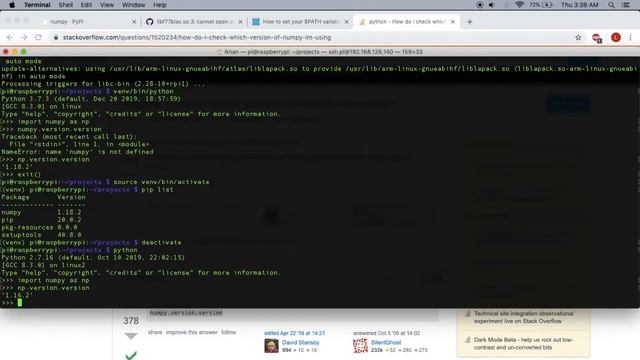The width and height of the screenshot is (640, 360).
Task: Select the active Stack Overflow python tab
Action: pyautogui.click(x=406, y=22)
